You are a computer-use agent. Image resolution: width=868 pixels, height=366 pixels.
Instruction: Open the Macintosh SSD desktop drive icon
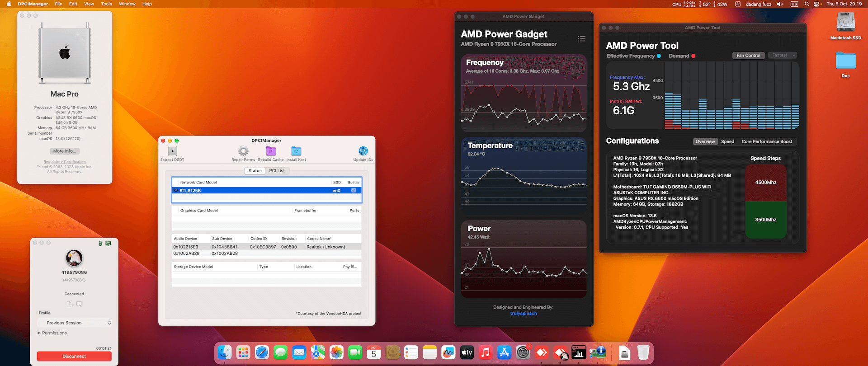(x=845, y=22)
